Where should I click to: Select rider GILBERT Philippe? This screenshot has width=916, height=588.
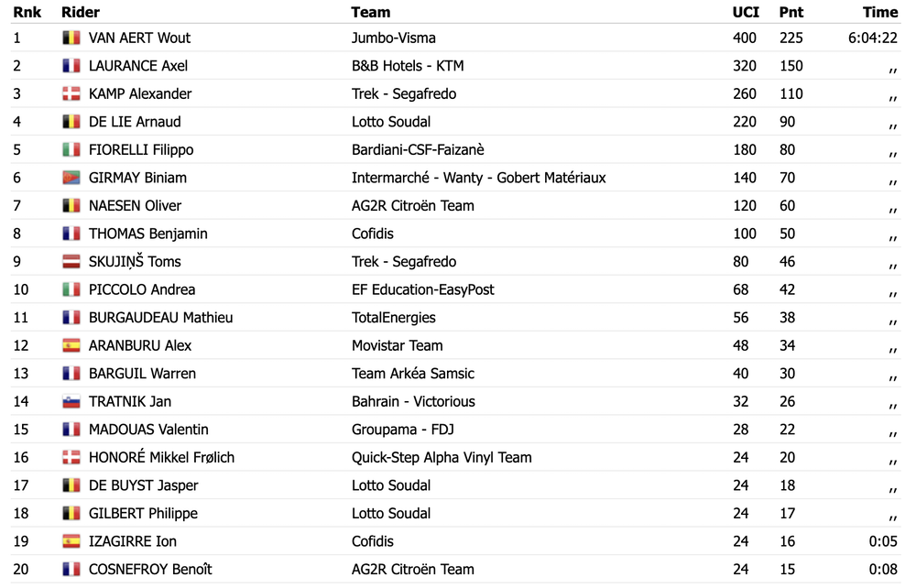coord(143,514)
